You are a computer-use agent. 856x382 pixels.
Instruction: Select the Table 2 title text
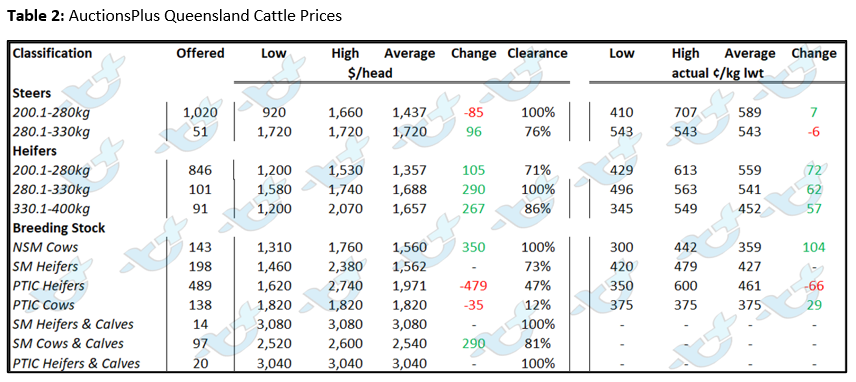point(174,16)
